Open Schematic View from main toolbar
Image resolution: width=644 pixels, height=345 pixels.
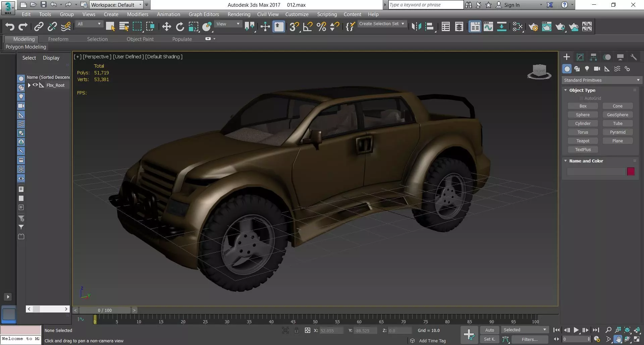point(502,27)
